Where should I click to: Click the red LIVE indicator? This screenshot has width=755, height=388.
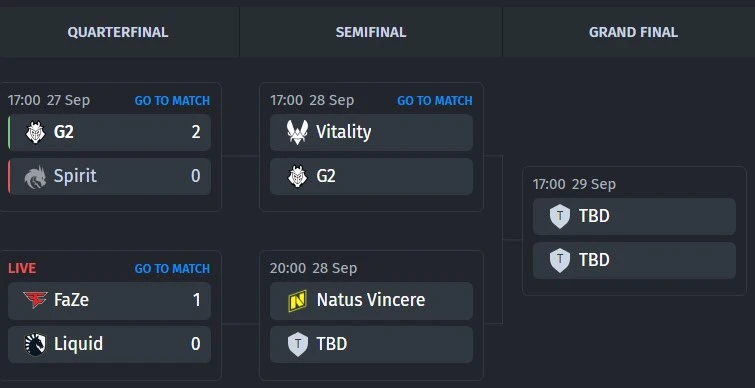22,268
